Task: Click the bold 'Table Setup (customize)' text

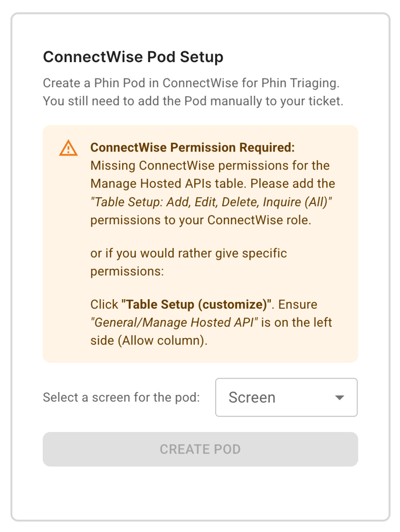Action: tap(197, 304)
